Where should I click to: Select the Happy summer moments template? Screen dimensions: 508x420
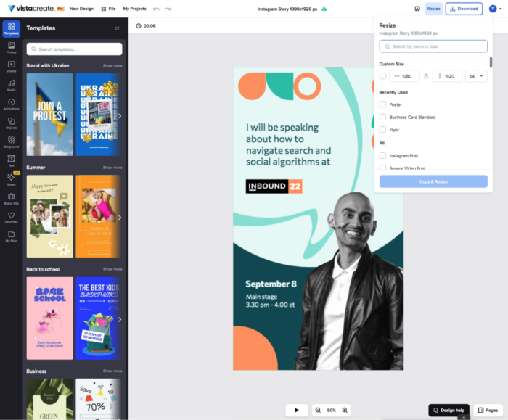pyautogui.click(x=49, y=216)
